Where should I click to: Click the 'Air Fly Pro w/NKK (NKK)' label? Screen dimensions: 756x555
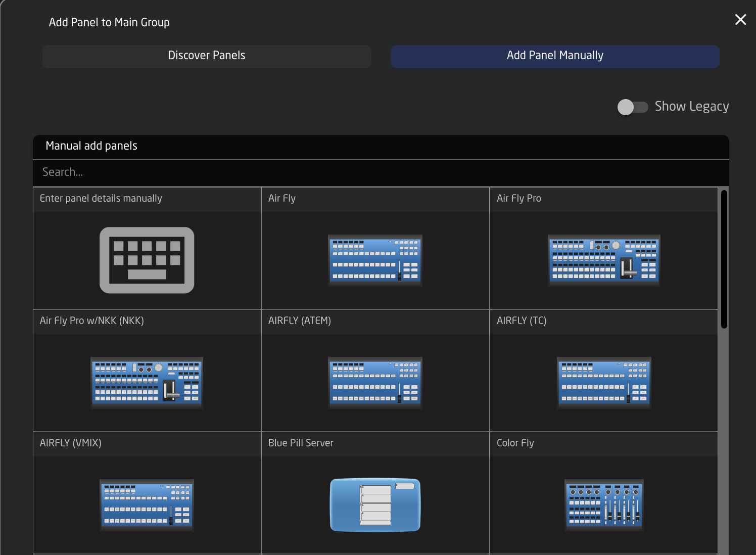(92, 321)
